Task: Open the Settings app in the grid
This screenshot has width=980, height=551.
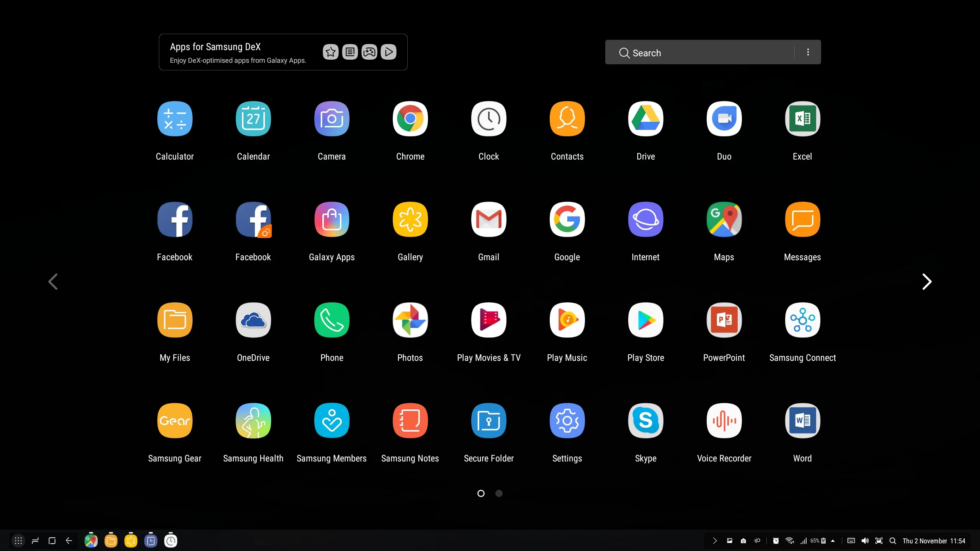Action: tap(567, 421)
